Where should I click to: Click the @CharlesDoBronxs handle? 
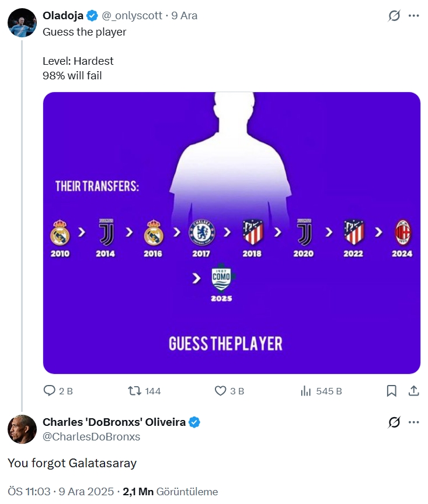click(92, 436)
